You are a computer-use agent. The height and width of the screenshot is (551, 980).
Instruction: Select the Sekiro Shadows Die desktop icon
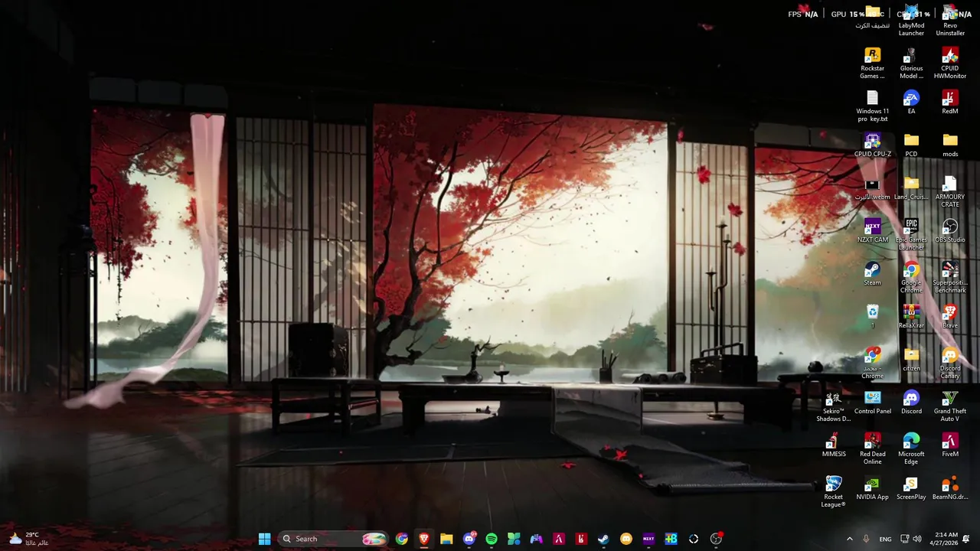833,406
